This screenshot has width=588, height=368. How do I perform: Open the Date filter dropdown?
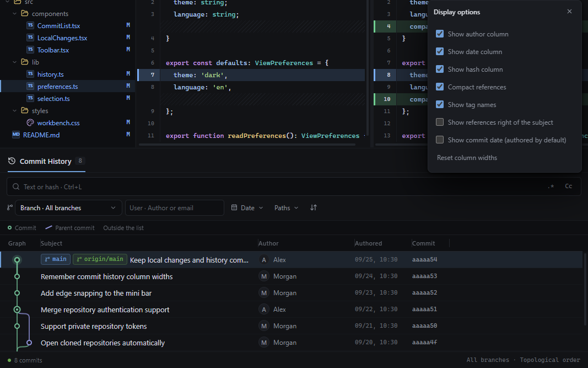(x=247, y=207)
